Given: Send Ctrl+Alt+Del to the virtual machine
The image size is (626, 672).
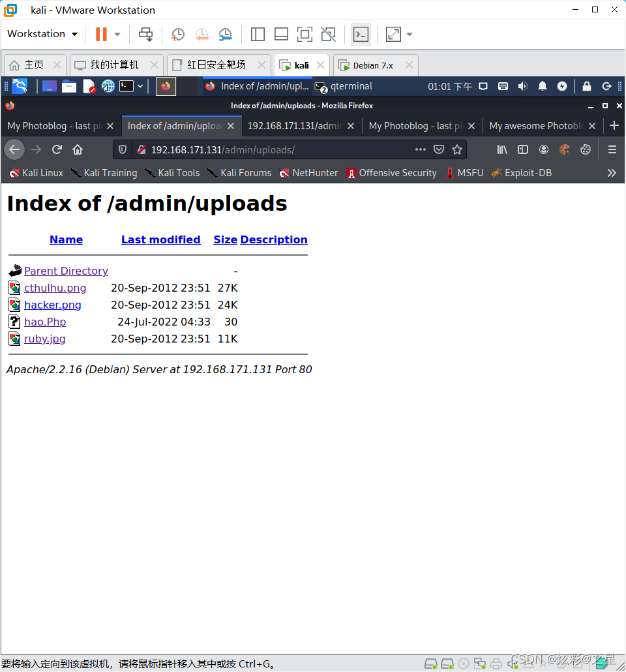Looking at the screenshot, I should point(145,35).
